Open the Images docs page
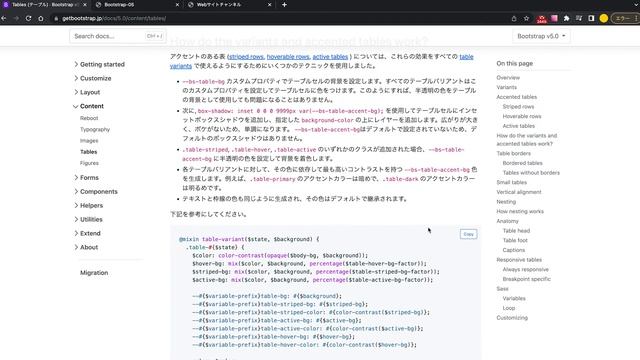This screenshot has width=640, height=360. tap(89, 140)
